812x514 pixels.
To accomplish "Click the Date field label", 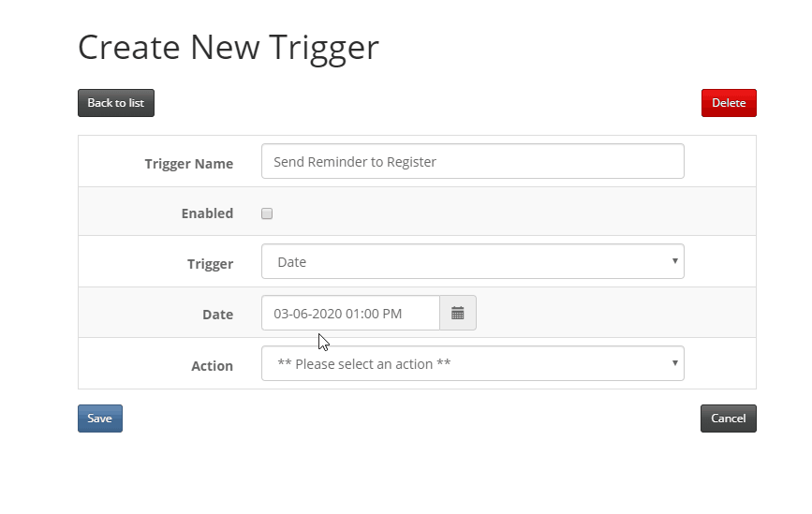I will (x=217, y=315).
